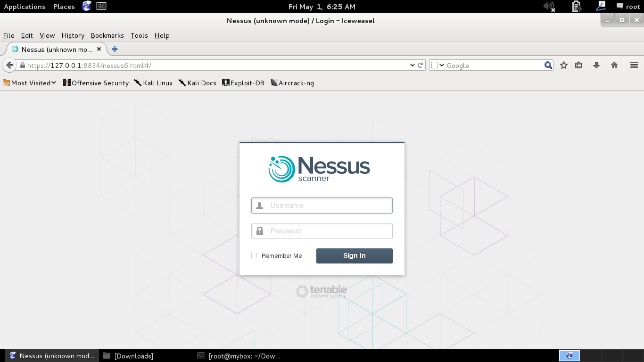Open the Kali Docs bookmark

coord(198,83)
